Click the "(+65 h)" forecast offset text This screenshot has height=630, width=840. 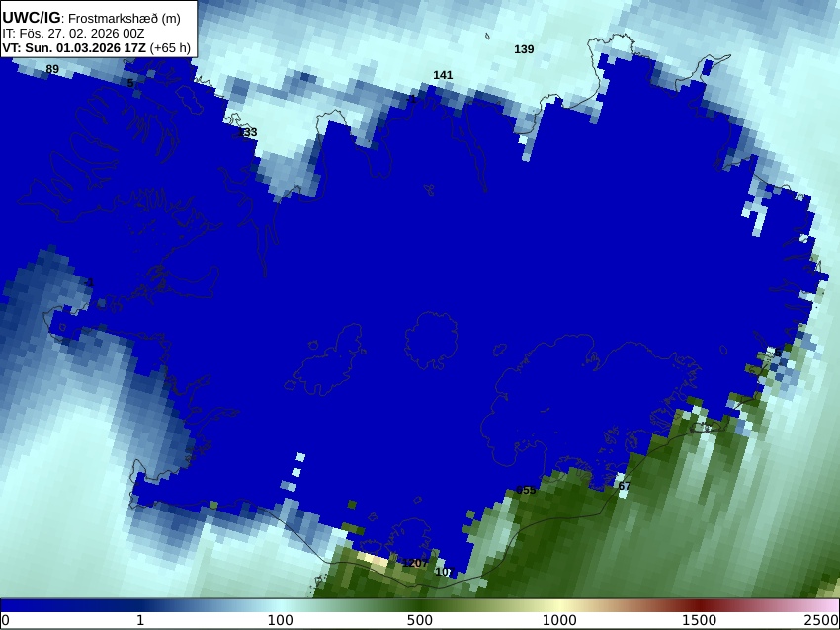[x=170, y=47]
